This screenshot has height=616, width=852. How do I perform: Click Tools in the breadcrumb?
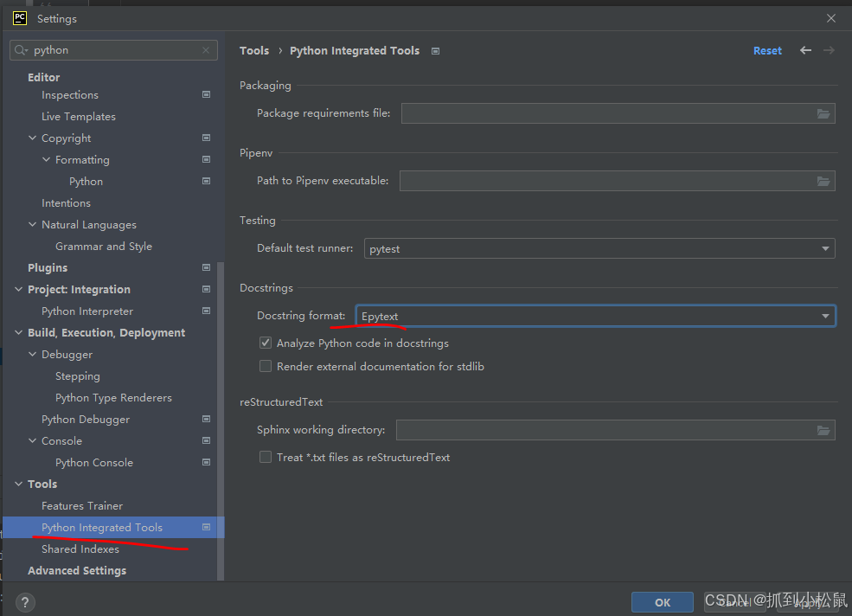coord(254,50)
